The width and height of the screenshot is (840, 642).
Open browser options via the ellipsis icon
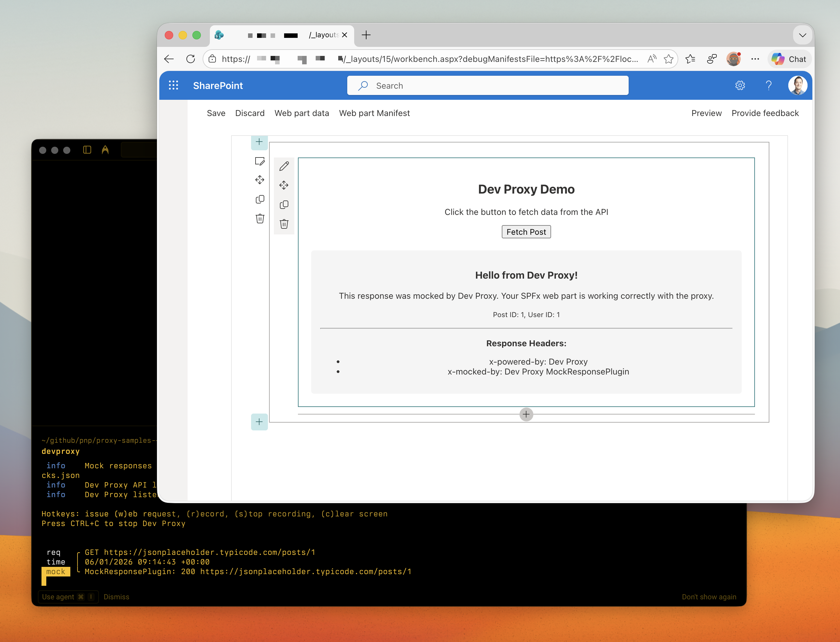[756, 59]
